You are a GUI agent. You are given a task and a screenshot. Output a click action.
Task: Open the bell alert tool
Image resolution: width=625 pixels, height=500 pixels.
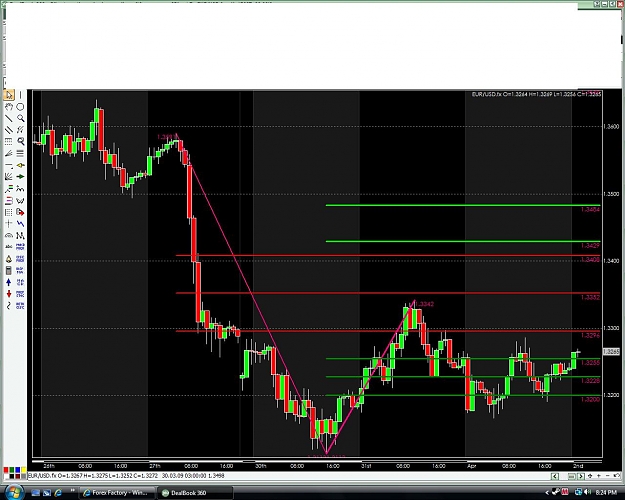coord(9,259)
